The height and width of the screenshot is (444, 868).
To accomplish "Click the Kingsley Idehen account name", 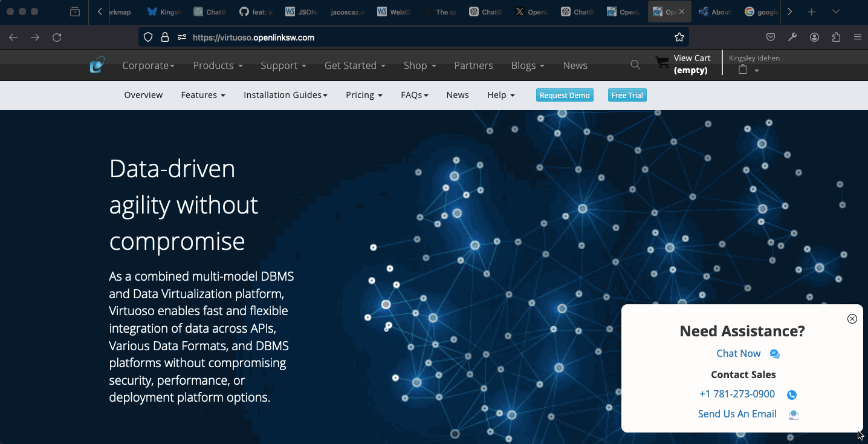I will pyautogui.click(x=754, y=58).
